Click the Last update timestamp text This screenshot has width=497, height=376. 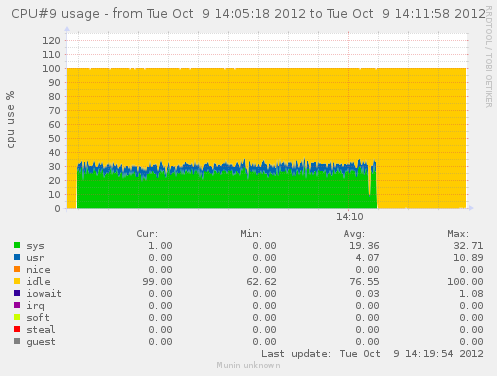tap(372, 354)
